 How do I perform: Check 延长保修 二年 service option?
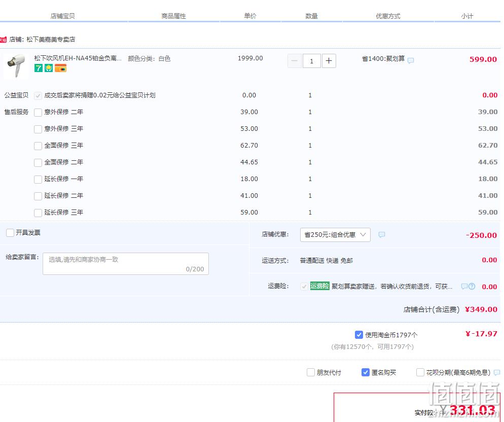[x=38, y=196]
